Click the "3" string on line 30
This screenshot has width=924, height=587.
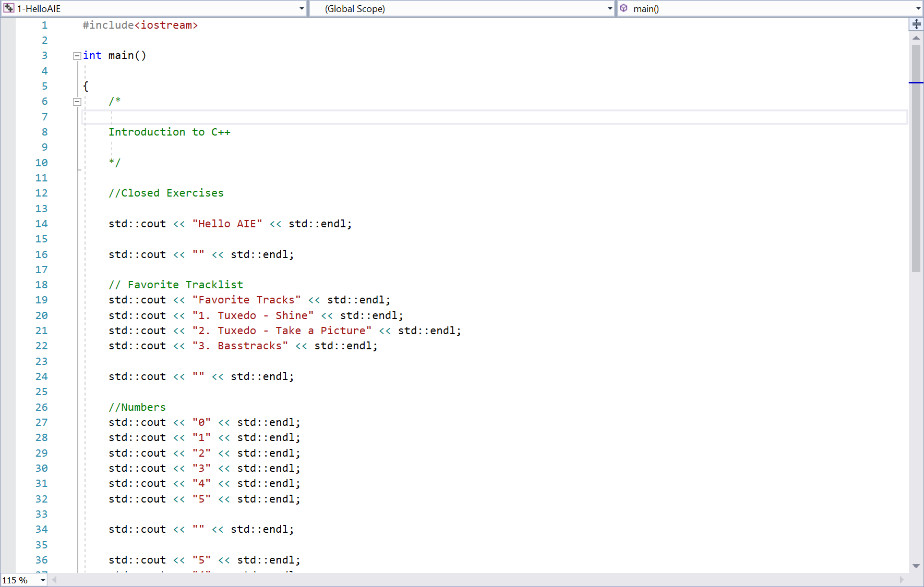point(201,468)
